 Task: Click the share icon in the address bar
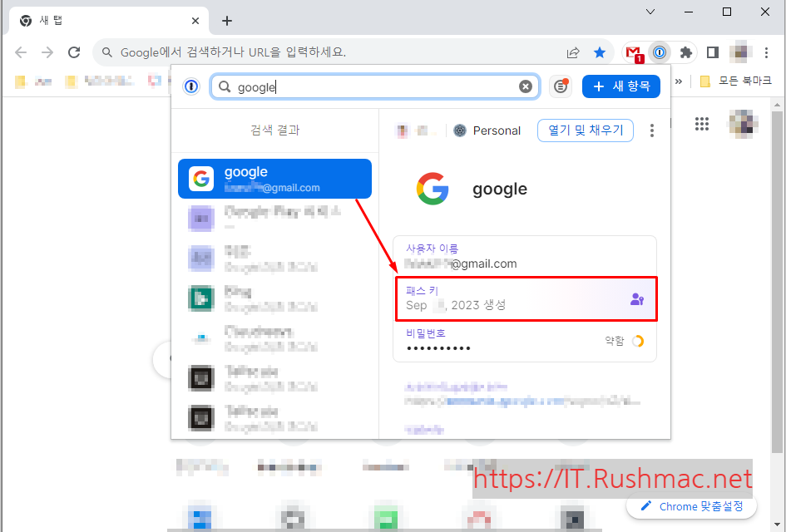573,52
